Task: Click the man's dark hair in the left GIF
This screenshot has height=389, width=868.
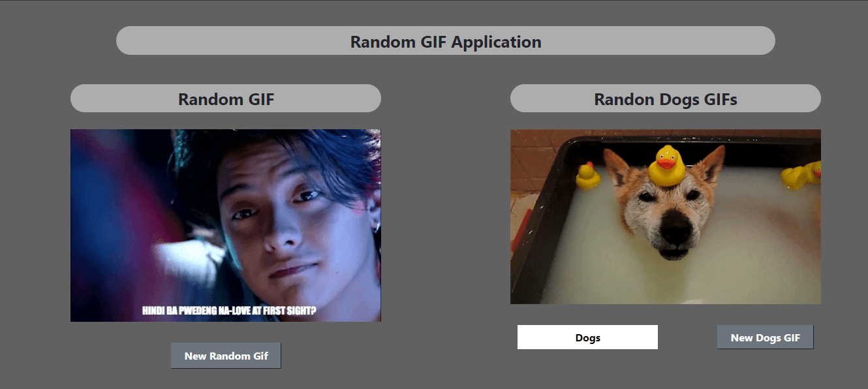Action: point(261,150)
